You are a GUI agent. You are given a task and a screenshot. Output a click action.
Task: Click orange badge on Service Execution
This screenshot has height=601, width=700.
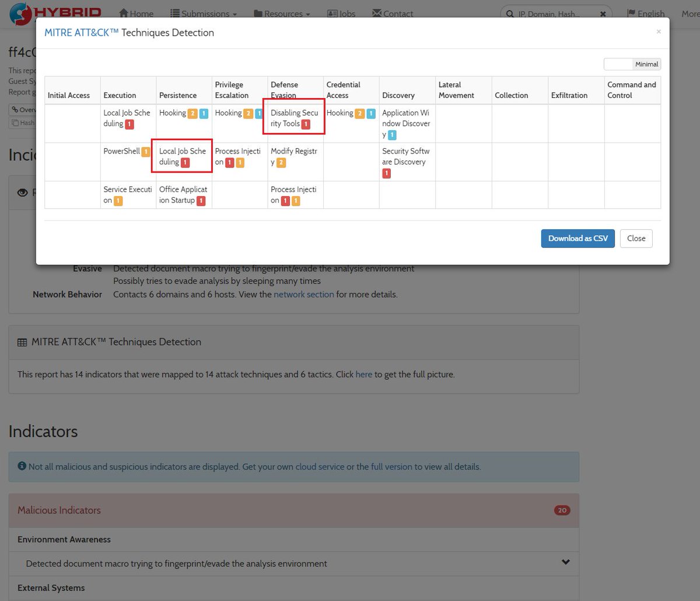pos(118,201)
